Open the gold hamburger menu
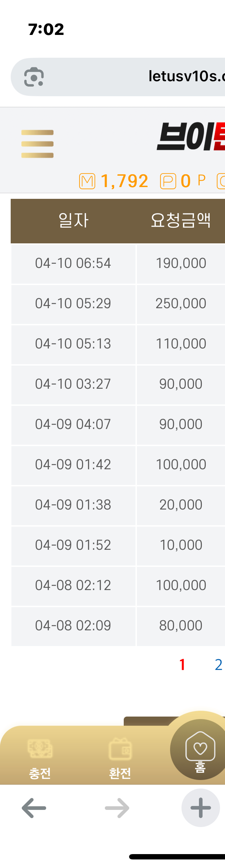 click(37, 144)
